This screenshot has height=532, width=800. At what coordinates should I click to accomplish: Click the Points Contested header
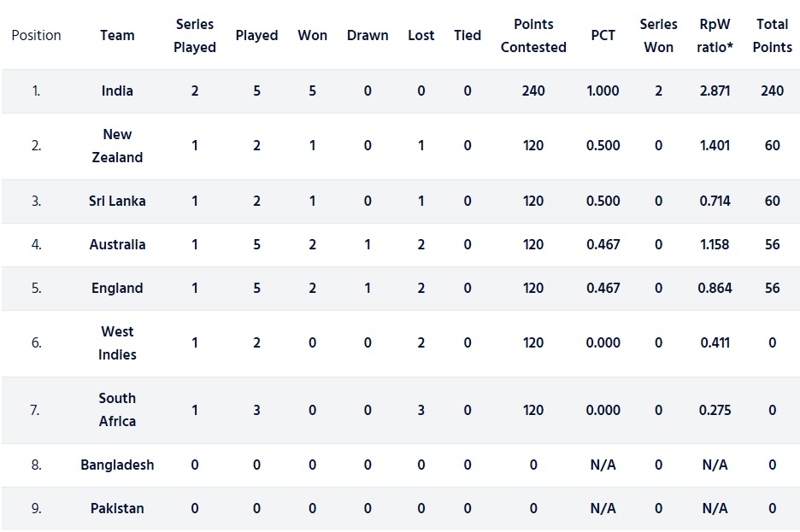pyautogui.click(x=533, y=36)
